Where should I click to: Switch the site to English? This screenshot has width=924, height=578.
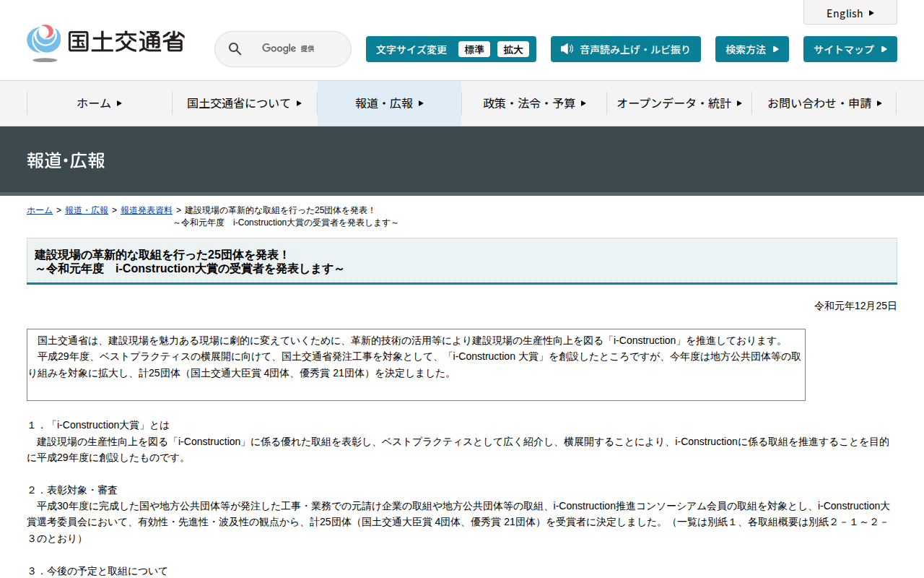[850, 13]
